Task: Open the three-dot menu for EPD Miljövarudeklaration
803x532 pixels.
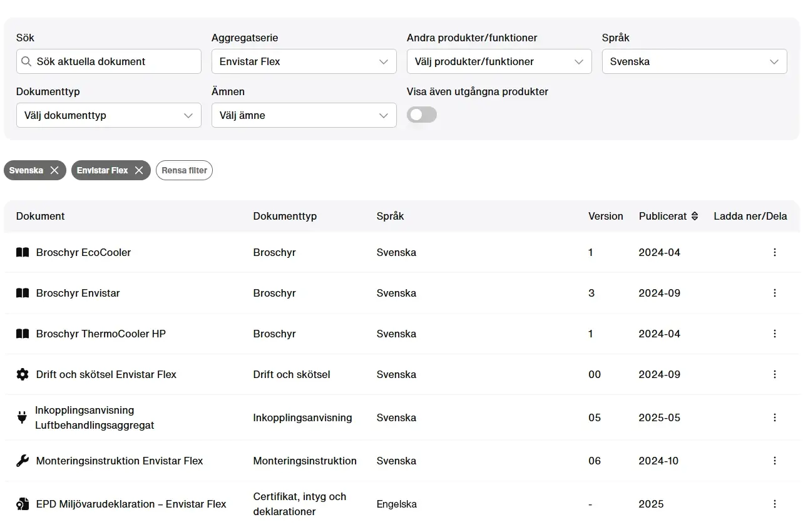Action: tap(774, 504)
